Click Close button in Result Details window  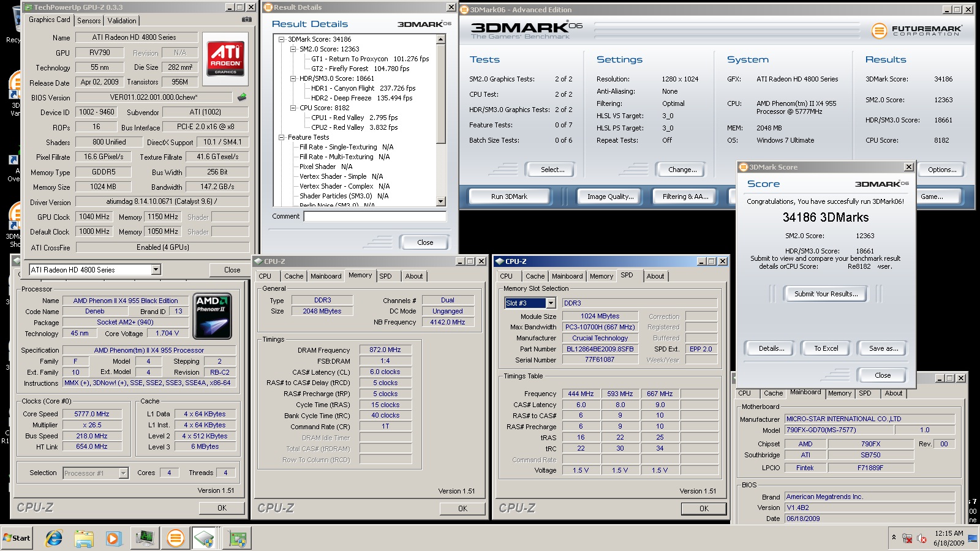425,242
